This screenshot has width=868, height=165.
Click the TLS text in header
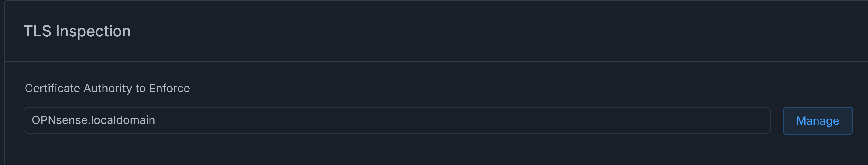click(37, 31)
